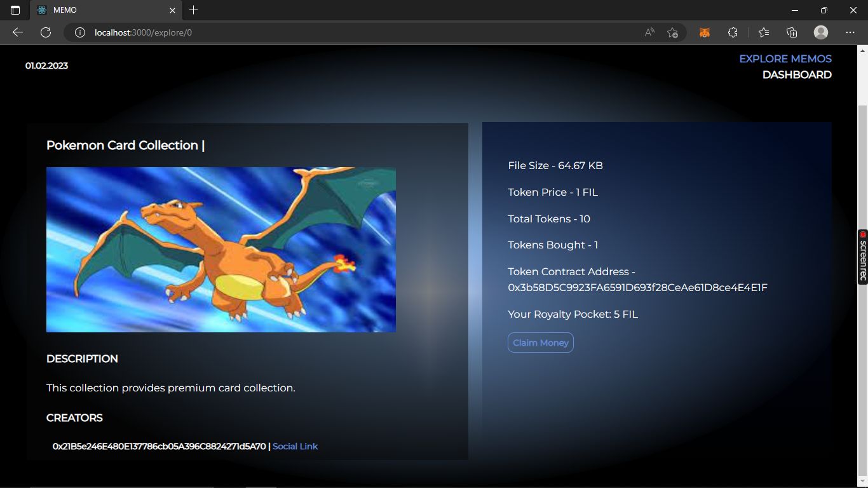Click the Tokens Bought - 1 text

click(553, 245)
